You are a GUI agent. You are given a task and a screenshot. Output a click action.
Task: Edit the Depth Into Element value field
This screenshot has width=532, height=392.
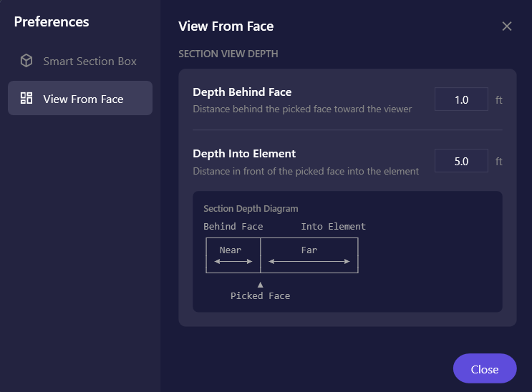coord(461,161)
